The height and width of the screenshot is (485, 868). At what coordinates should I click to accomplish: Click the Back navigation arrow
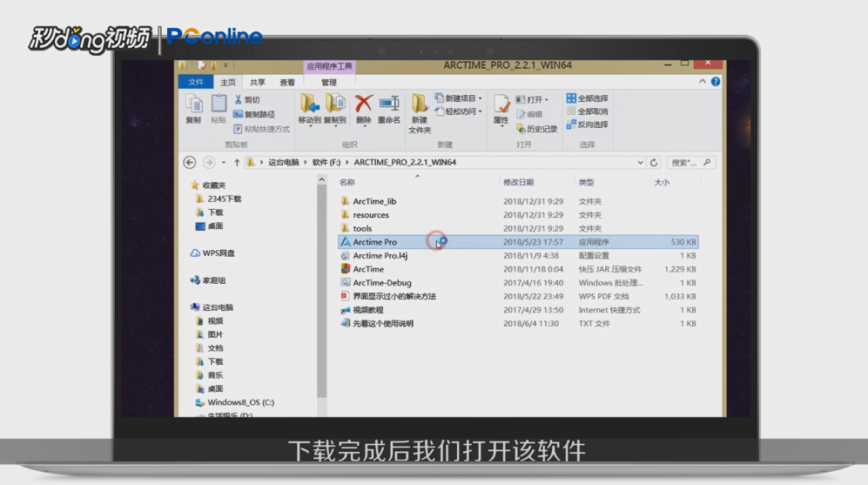[x=189, y=162]
